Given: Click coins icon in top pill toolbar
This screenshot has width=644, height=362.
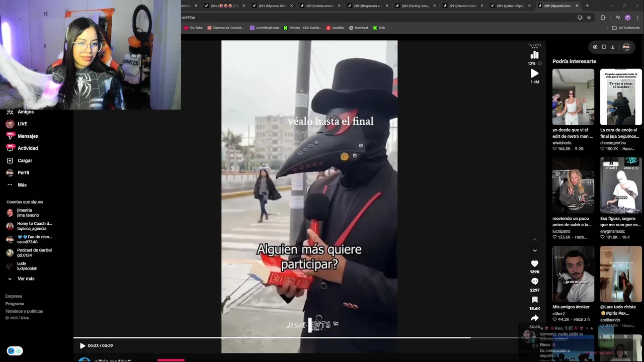Looking at the screenshot, I should tap(595, 47).
